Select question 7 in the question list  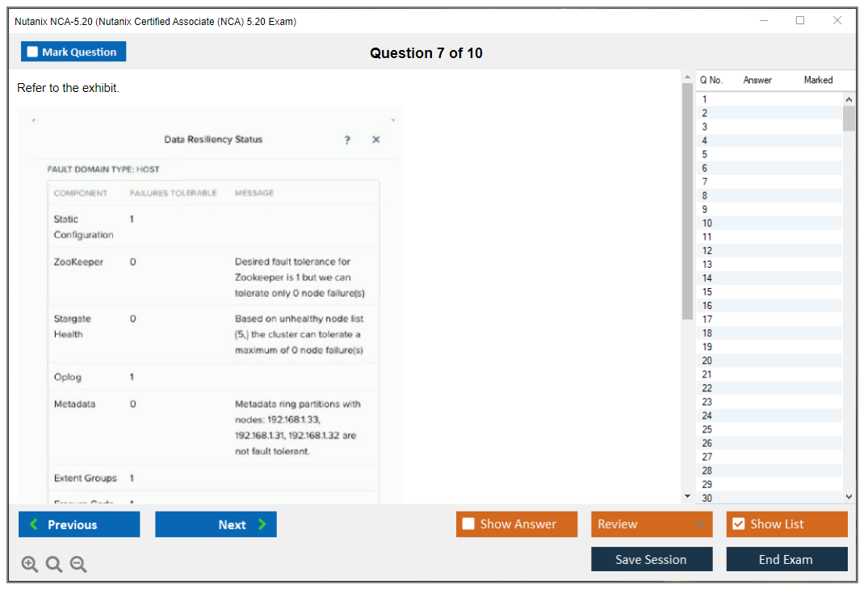(705, 182)
